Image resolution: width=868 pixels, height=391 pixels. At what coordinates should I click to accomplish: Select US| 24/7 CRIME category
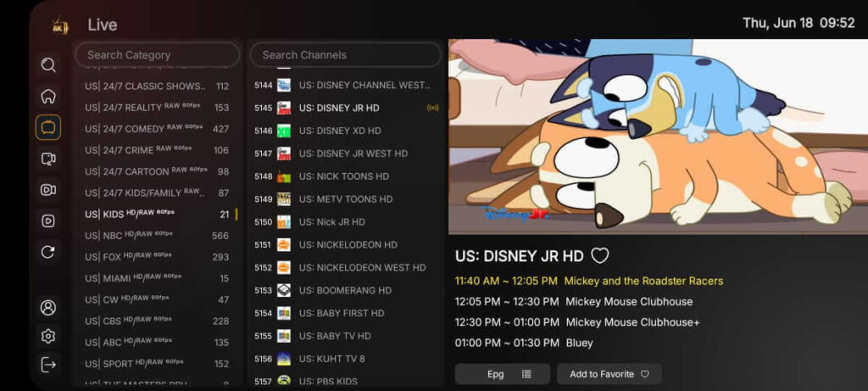pos(157,150)
